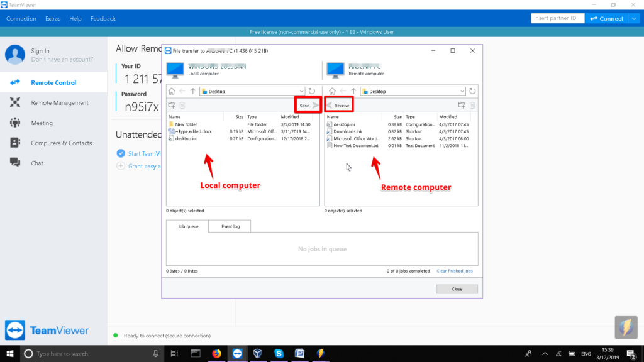Image resolution: width=644 pixels, height=362 pixels.
Task: Select Microsoft Office Word shortcut in remote list
Action: tap(357, 138)
